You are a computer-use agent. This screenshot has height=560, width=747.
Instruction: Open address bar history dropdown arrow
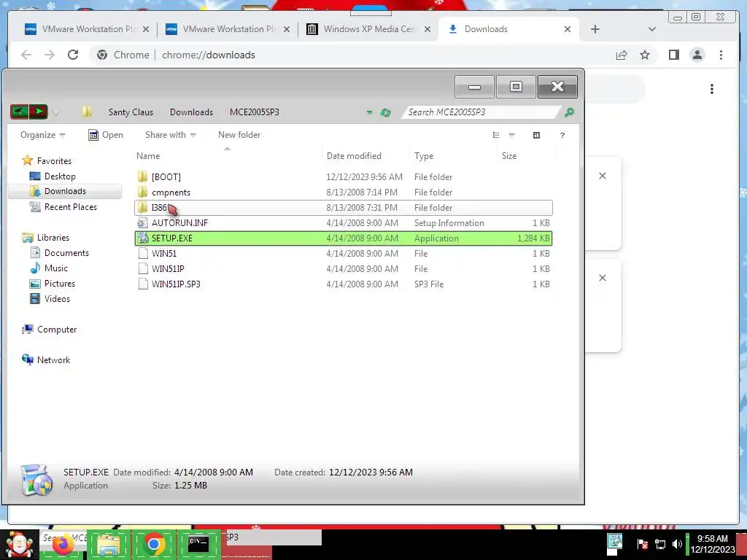point(369,112)
